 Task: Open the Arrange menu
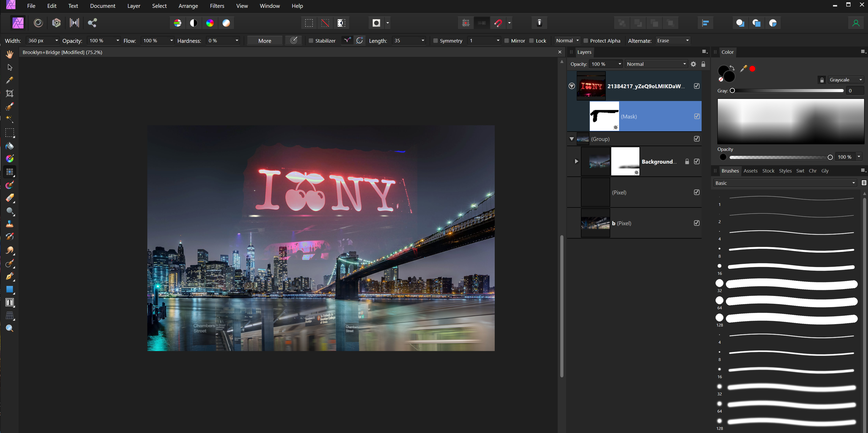[188, 6]
